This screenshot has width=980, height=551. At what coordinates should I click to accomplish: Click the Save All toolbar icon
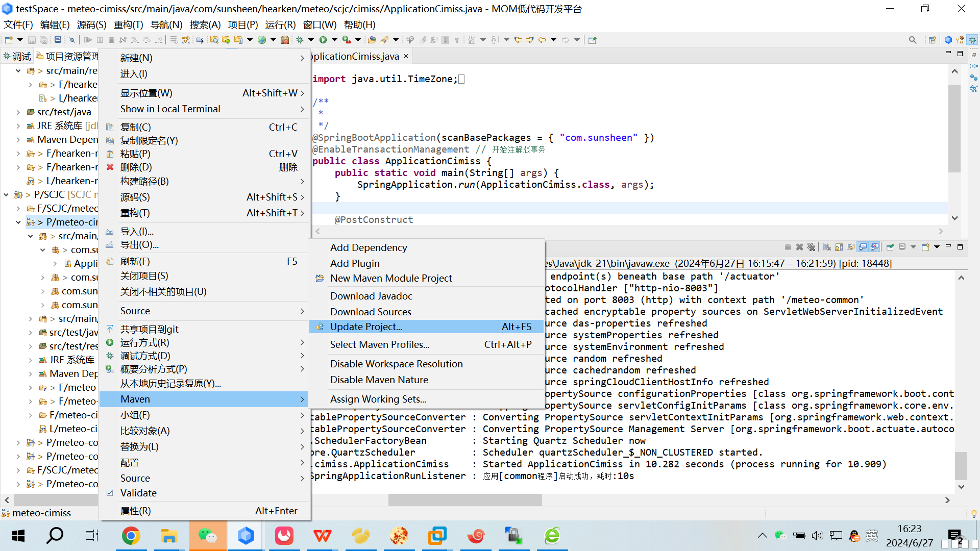[x=44, y=40]
